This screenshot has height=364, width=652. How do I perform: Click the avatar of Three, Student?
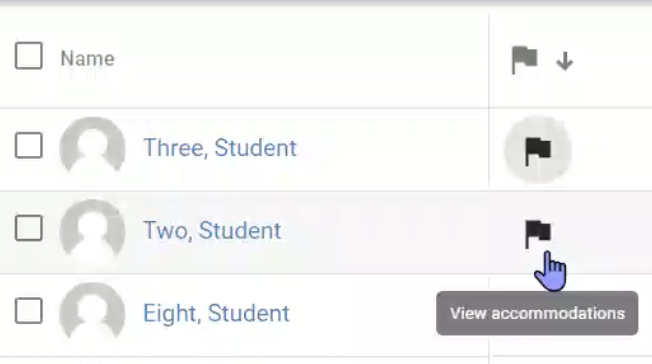92,146
